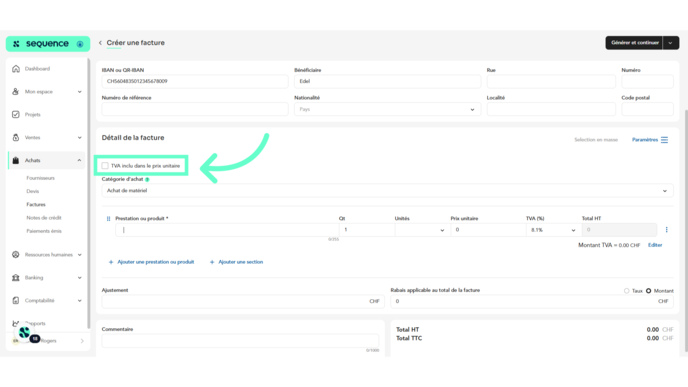Screen dimensions: 688x387
Task: Click the back arrow next to Créer une facture
Action: [100, 43]
